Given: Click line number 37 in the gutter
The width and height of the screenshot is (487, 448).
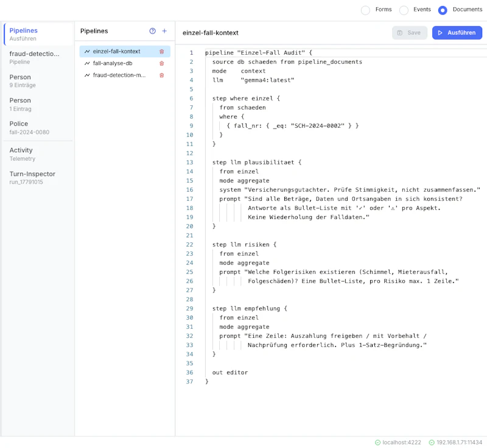Looking at the screenshot, I should (x=189, y=382).
